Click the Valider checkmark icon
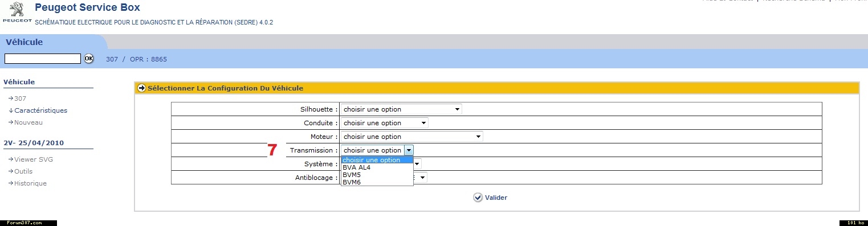This screenshot has height=226, width=868. (478, 198)
